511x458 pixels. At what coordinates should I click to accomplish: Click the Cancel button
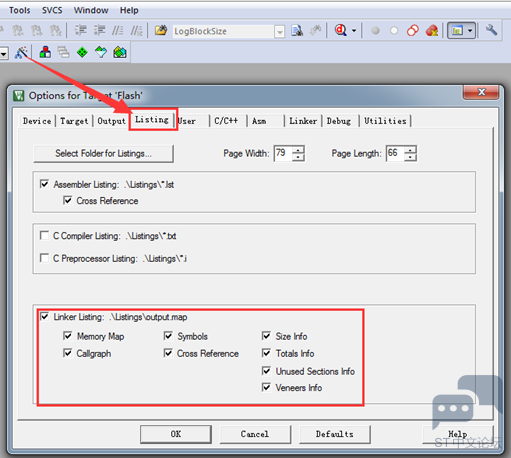[255, 434]
